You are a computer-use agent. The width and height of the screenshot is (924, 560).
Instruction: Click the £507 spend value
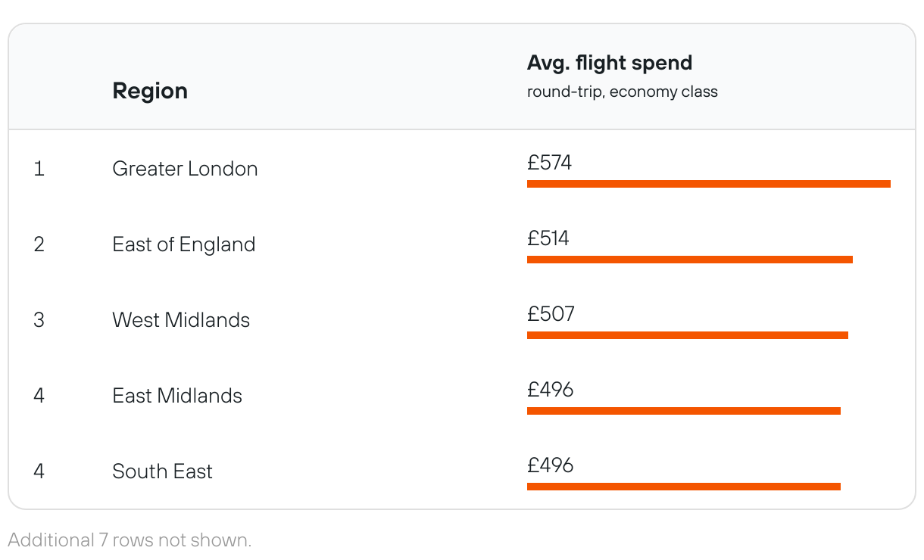pyautogui.click(x=551, y=314)
